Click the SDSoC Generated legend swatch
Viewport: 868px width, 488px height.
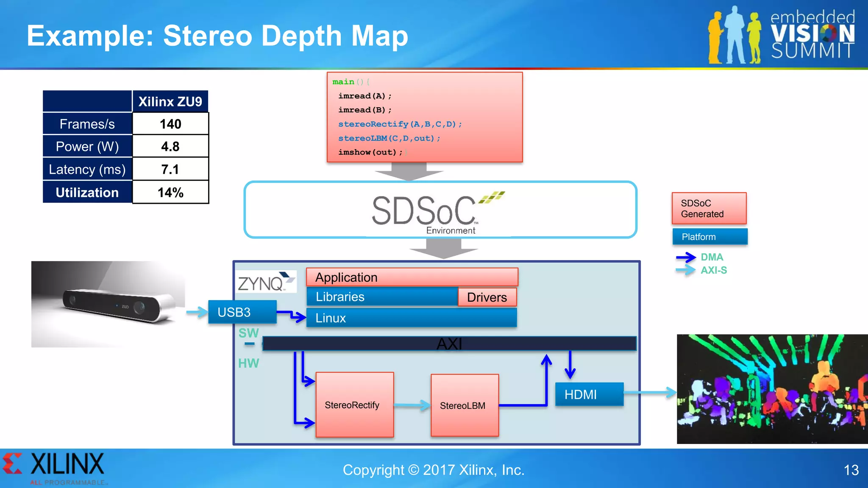[x=709, y=208]
